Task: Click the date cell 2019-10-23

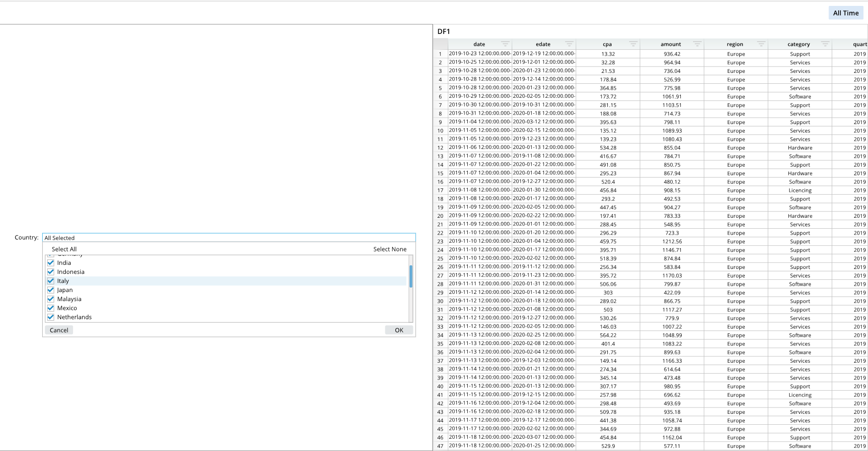Action: point(480,54)
